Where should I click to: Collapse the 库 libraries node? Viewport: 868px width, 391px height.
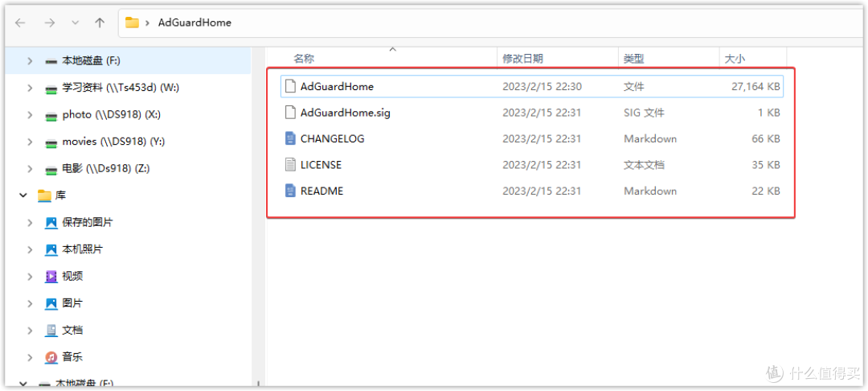click(23, 195)
